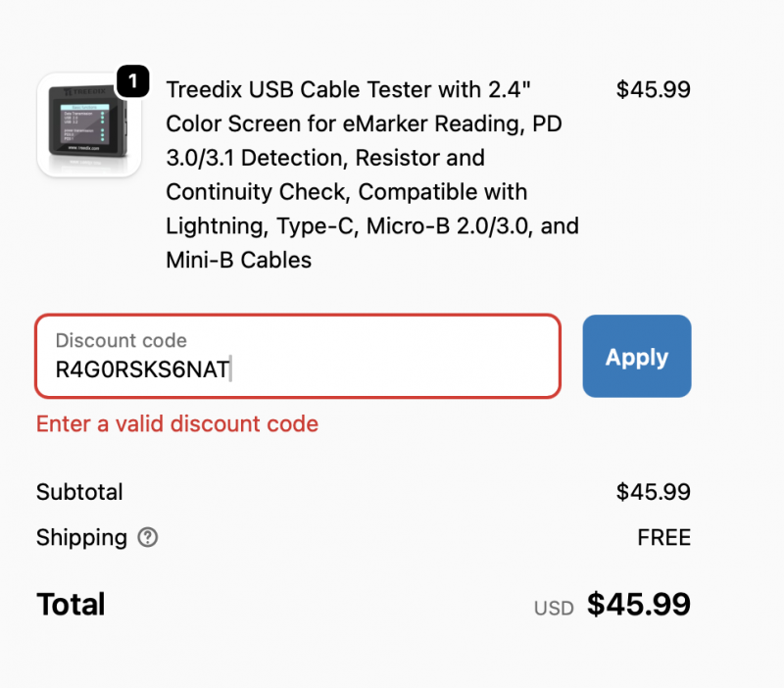Image resolution: width=784 pixels, height=688 pixels.
Task: Click the Shipping label text
Action: [81, 538]
